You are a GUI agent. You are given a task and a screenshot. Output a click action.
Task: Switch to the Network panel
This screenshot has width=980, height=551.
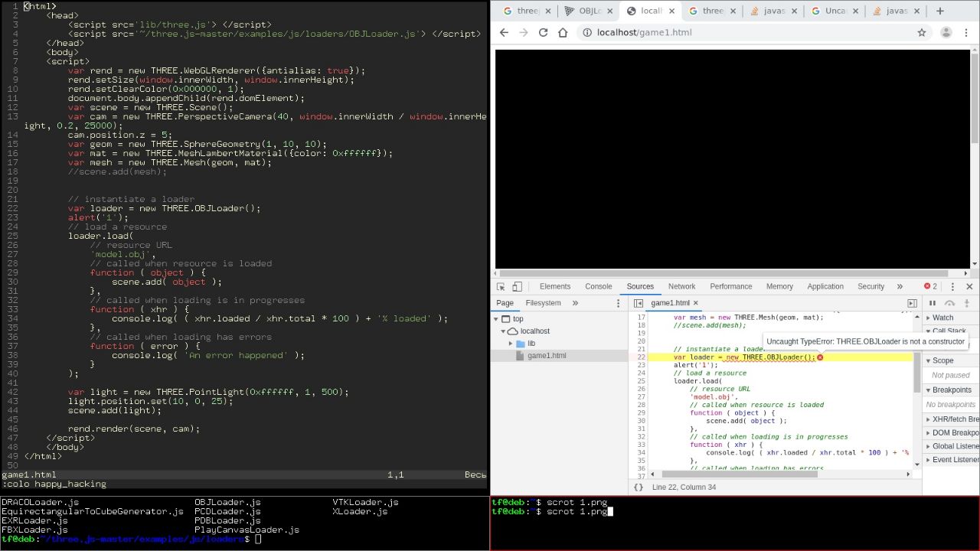point(681,287)
